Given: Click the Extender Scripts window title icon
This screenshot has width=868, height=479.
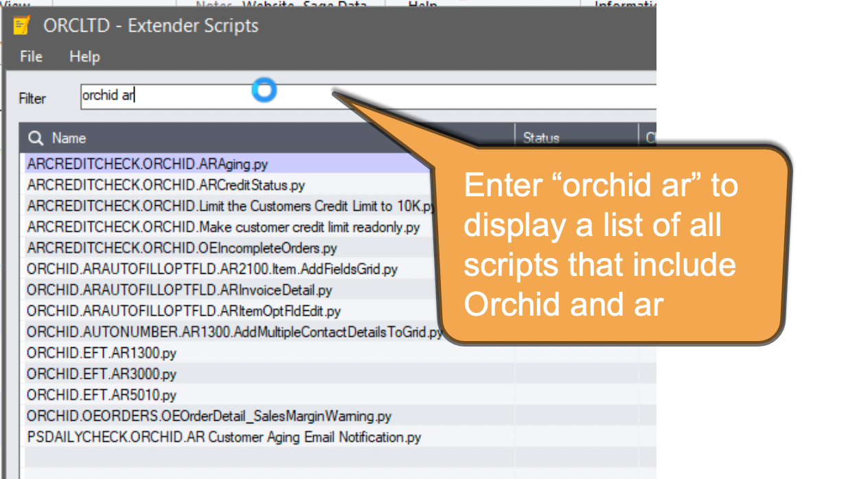Looking at the screenshot, I should click(23, 26).
